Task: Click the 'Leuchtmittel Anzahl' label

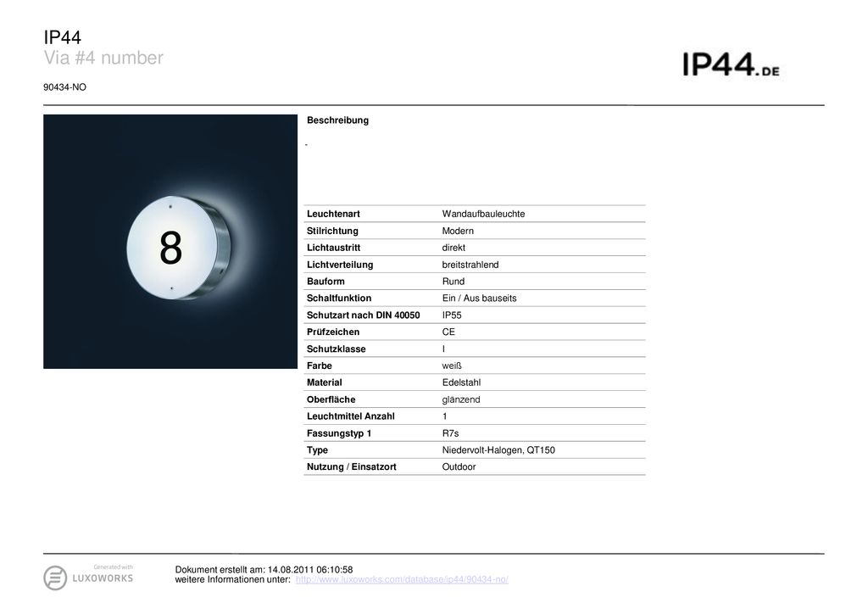Action: (x=351, y=416)
